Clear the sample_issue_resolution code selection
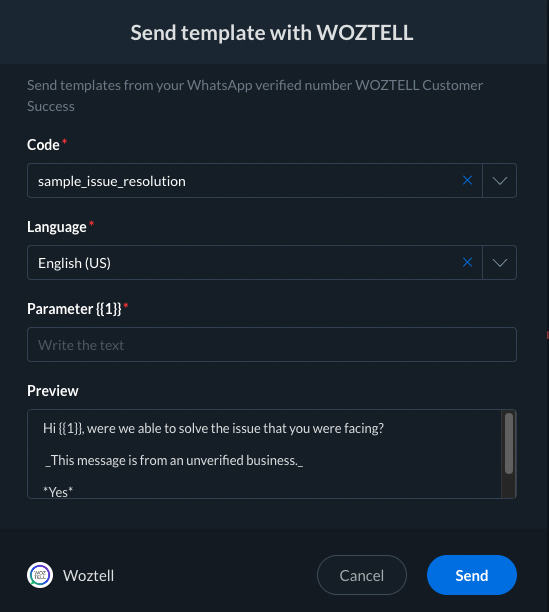549x612 pixels. click(467, 180)
